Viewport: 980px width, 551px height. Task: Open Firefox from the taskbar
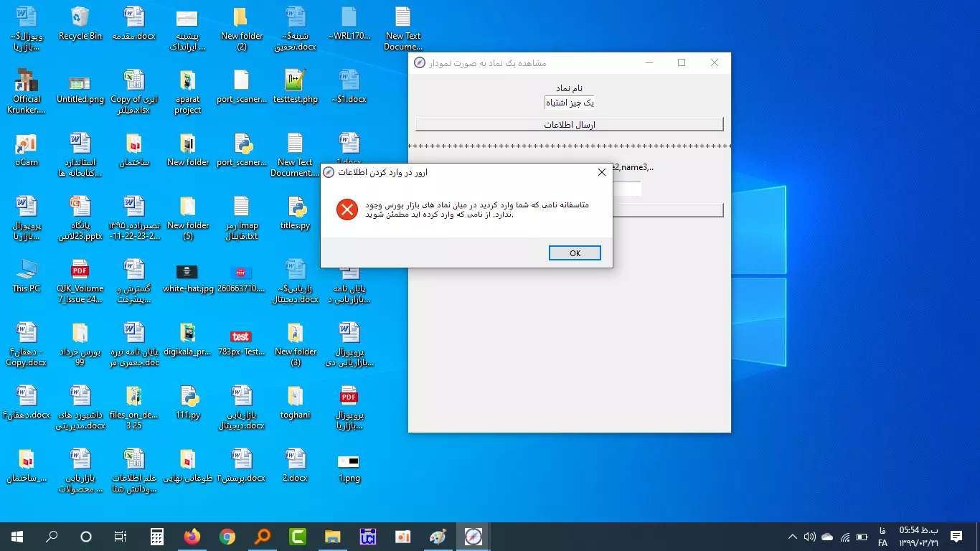pyautogui.click(x=192, y=537)
